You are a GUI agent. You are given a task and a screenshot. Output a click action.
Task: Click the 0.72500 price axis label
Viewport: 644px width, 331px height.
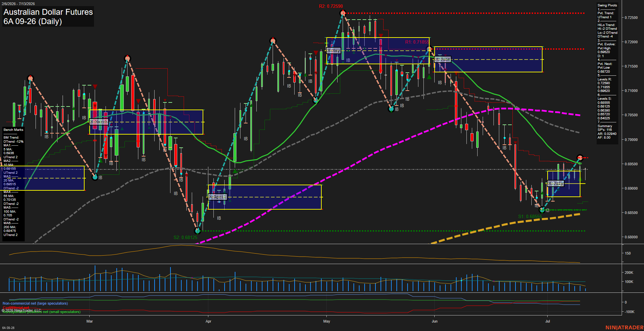tap(631, 18)
